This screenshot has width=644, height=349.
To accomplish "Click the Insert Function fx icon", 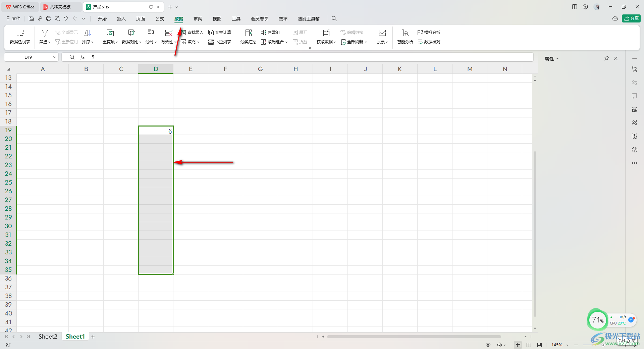I will (82, 57).
